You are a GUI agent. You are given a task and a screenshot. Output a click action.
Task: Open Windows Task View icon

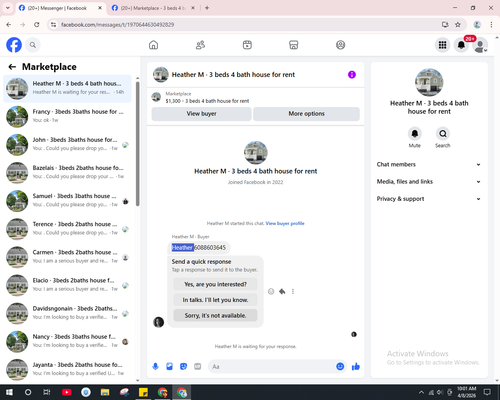(47, 392)
